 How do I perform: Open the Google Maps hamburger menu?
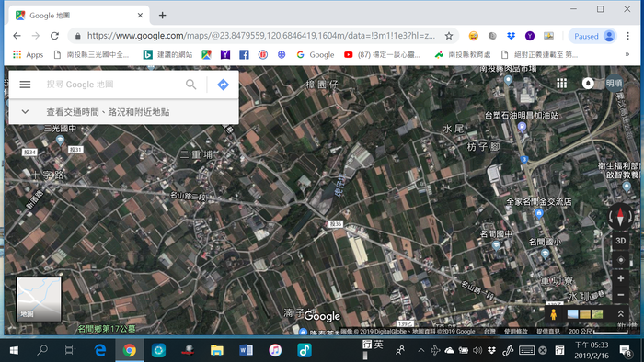pos(25,85)
